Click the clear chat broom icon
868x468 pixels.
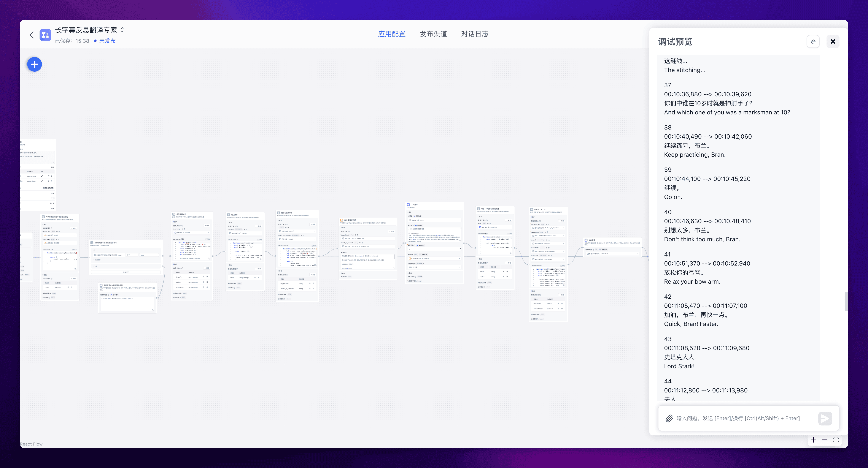pyautogui.click(x=813, y=42)
